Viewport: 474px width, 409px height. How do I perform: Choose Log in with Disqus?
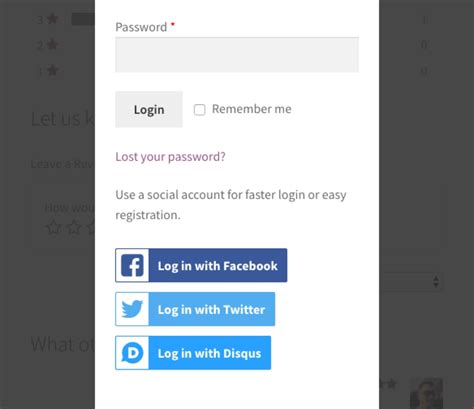tap(193, 353)
